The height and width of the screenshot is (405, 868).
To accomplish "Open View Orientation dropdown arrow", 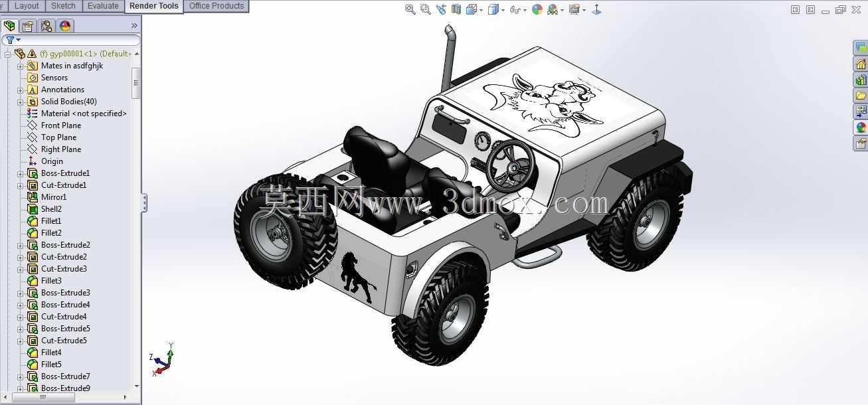I will 481,10.
